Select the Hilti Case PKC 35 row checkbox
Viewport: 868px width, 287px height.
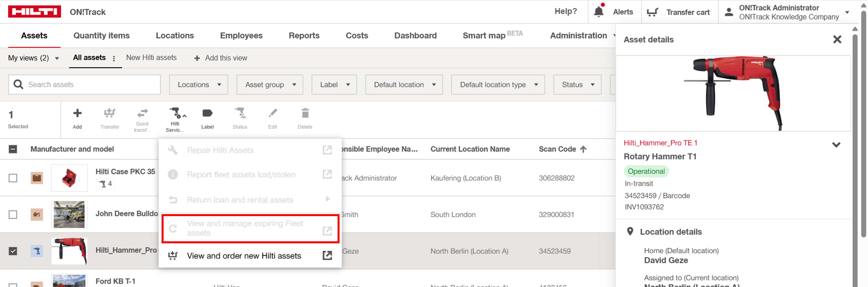[x=13, y=178]
